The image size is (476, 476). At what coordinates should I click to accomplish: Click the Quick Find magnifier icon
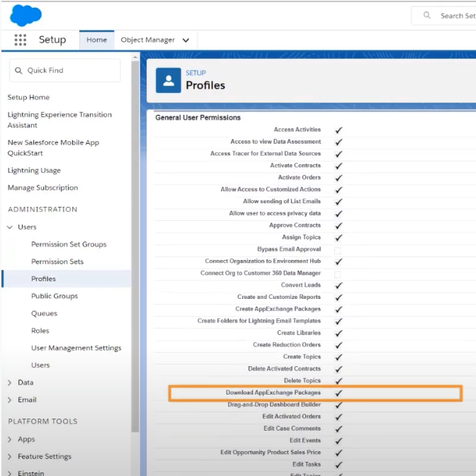(18, 70)
